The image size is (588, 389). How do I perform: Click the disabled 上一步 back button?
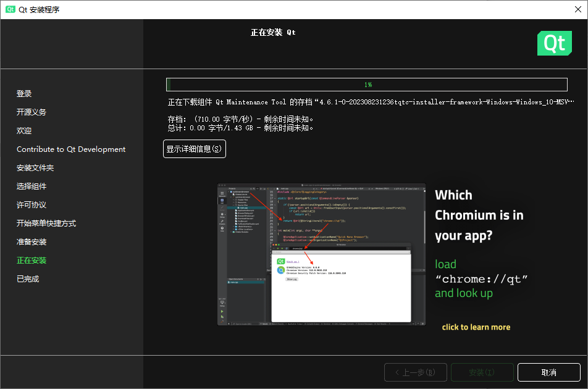click(x=416, y=372)
